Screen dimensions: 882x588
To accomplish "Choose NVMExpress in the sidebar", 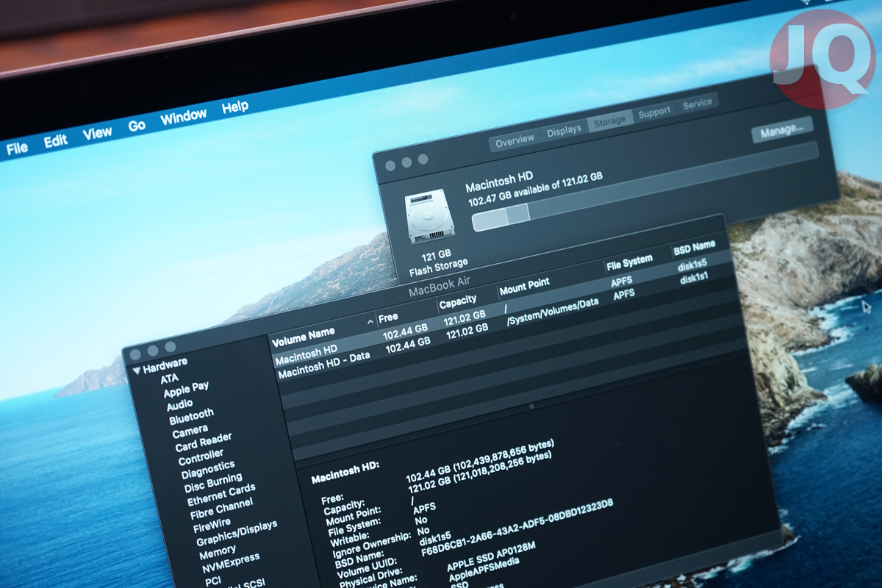I will [231, 563].
